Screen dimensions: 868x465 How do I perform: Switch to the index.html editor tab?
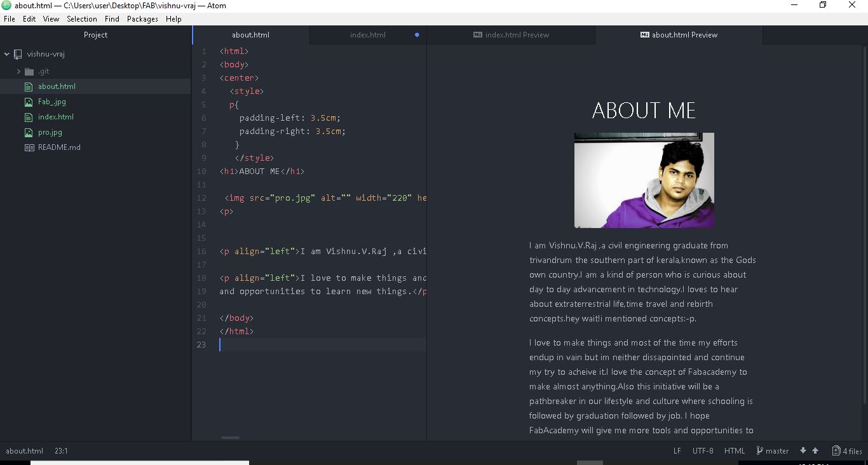coord(368,35)
